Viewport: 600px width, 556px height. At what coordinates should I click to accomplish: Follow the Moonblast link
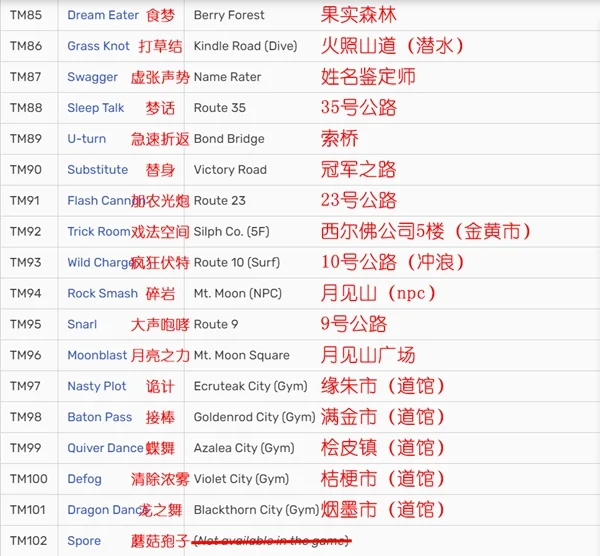(98, 356)
